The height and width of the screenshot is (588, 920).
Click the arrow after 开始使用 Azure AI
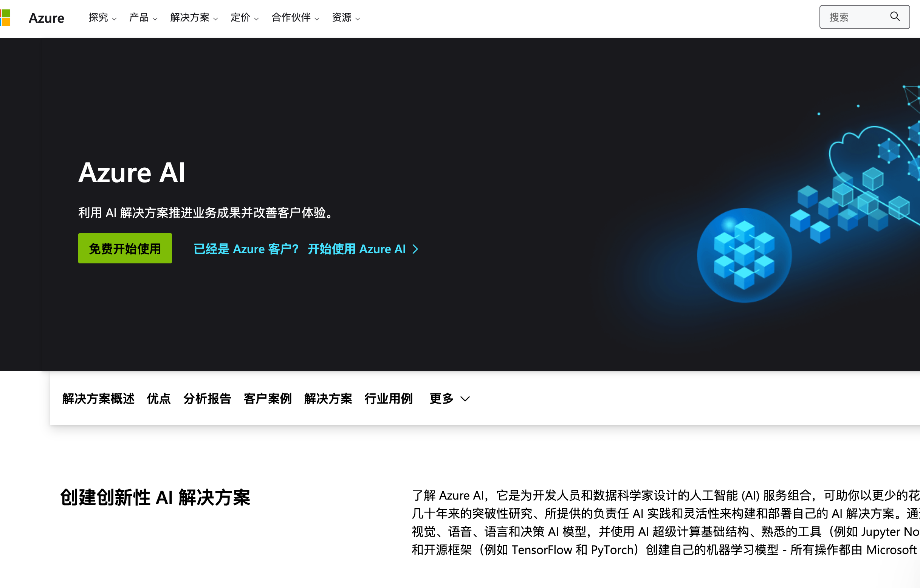(416, 249)
